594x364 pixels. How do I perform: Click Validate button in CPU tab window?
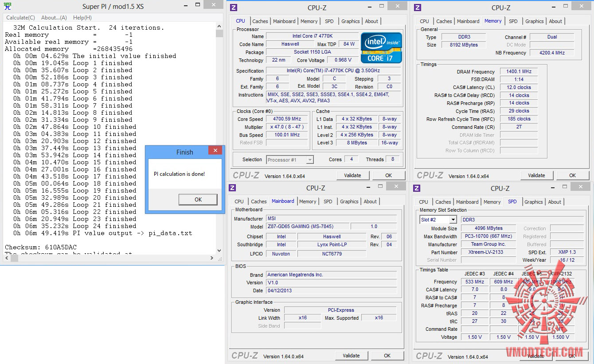pyautogui.click(x=352, y=175)
